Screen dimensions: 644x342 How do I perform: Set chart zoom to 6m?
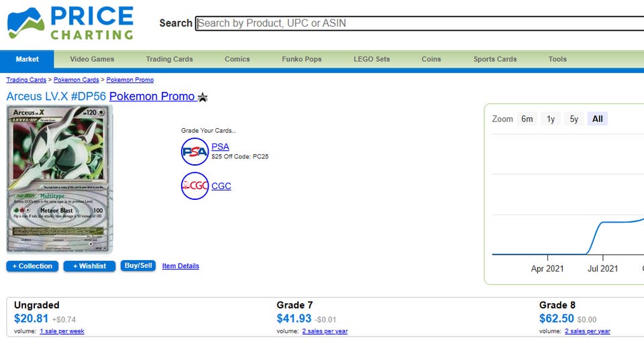point(527,119)
